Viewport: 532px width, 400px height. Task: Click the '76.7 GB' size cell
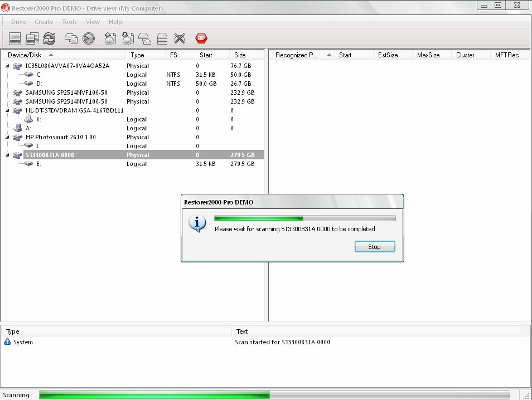240,66
